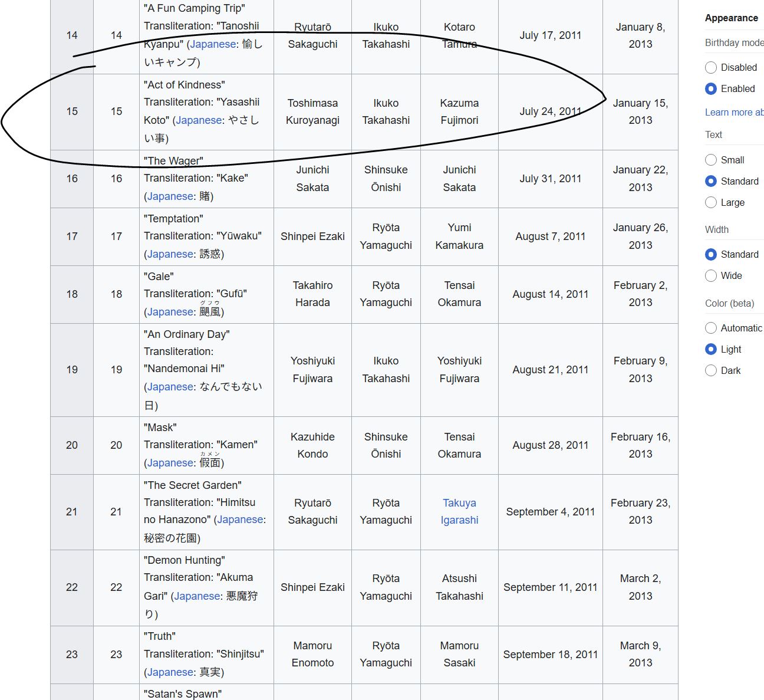
Task: Click the "August 28, 2011" date cell
Action: [551, 445]
